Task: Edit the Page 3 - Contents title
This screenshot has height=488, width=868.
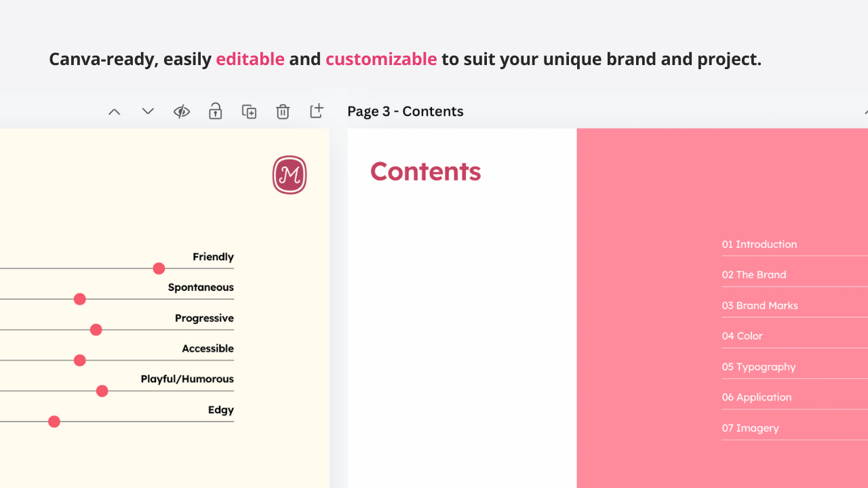Action: [x=406, y=112]
